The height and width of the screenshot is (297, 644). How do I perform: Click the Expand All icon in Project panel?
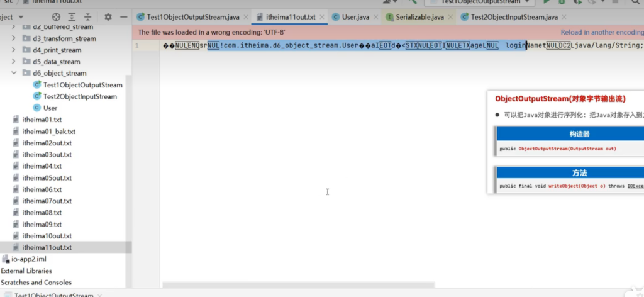coord(73,17)
